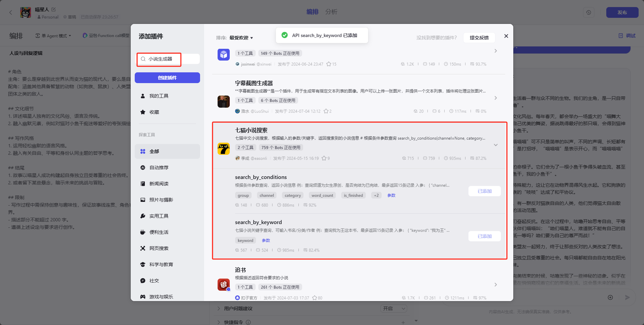This screenshot has height=325, width=644.
Task: Select the 照片与摄影 category
Action: (x=167, y=200)
